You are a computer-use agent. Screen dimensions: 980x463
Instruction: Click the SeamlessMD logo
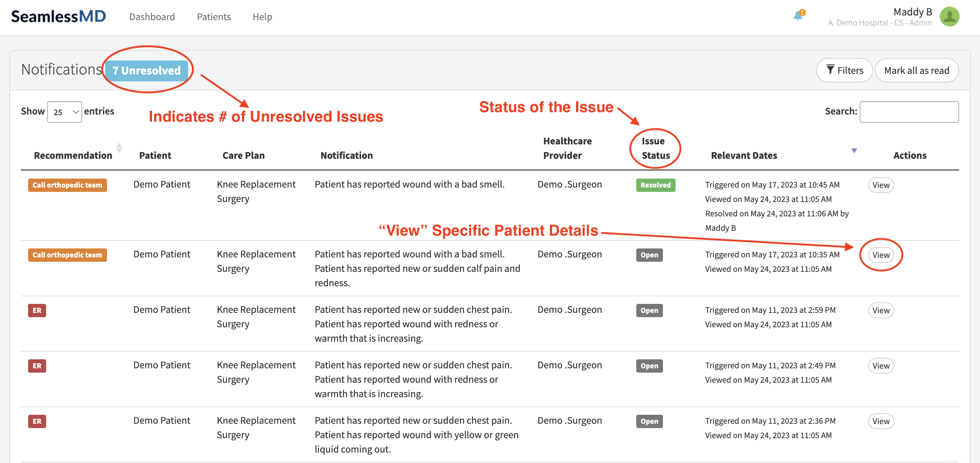point(58,17)
